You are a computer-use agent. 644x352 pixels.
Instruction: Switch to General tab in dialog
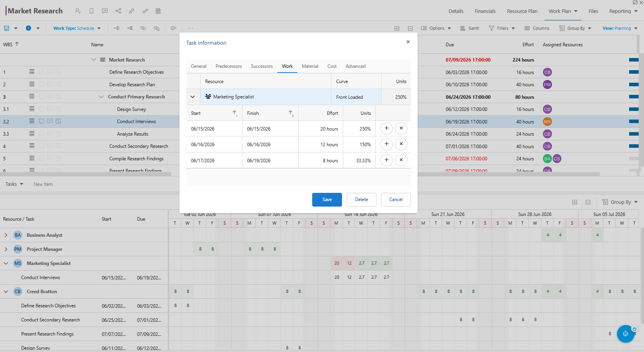pyautogui.click(x=199, y=66)
